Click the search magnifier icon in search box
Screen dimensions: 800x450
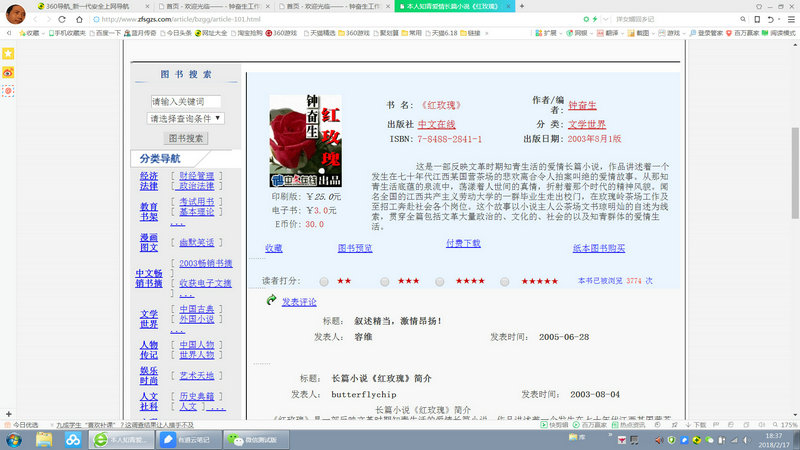coord(743,19)
